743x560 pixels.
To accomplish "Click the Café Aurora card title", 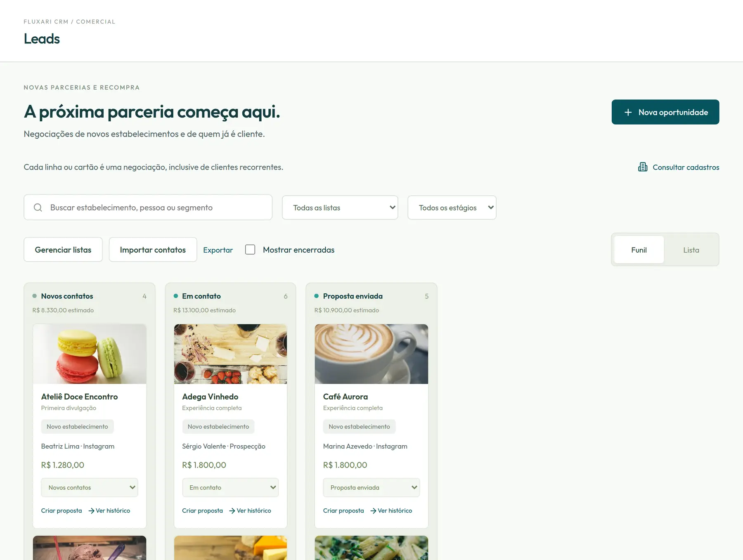I will [x=345, y=397].
